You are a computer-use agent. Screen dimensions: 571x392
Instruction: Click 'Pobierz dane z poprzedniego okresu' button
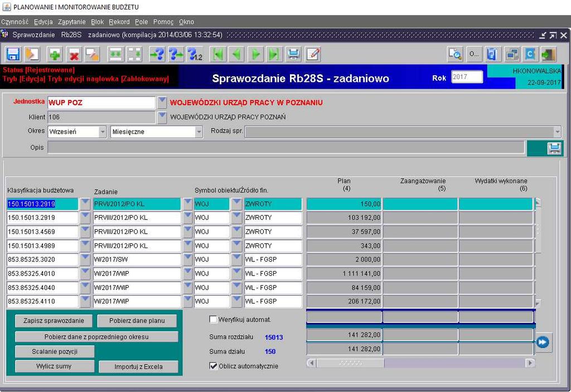coord(96,337)
